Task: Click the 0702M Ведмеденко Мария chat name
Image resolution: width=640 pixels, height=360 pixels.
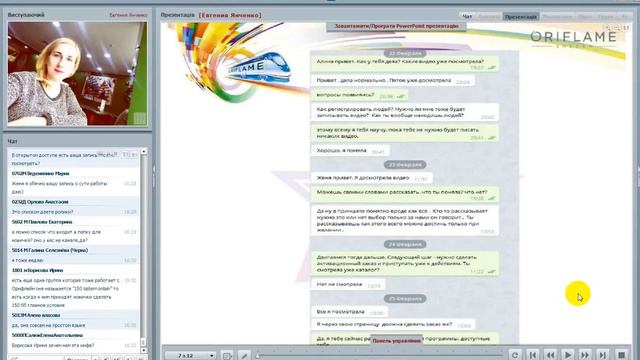Action: tap(40, 173)
